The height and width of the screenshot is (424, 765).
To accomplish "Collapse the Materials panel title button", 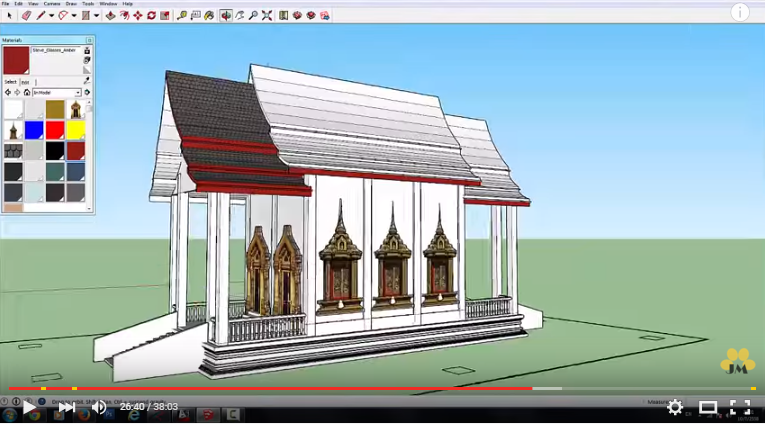I will 89,40.
